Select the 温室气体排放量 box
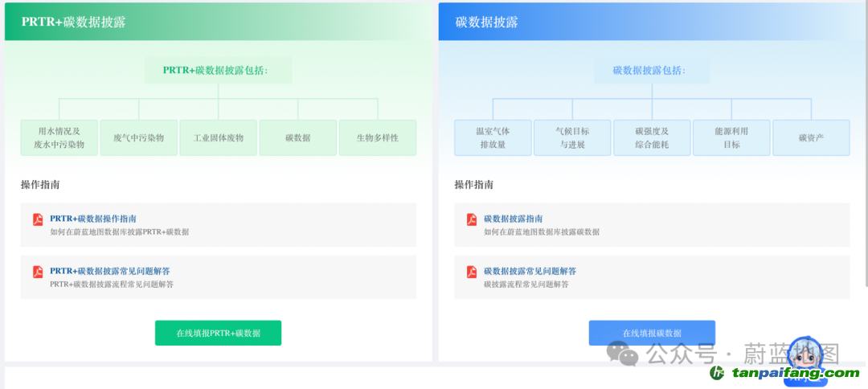The image size is (868, 389). [493, 137]
